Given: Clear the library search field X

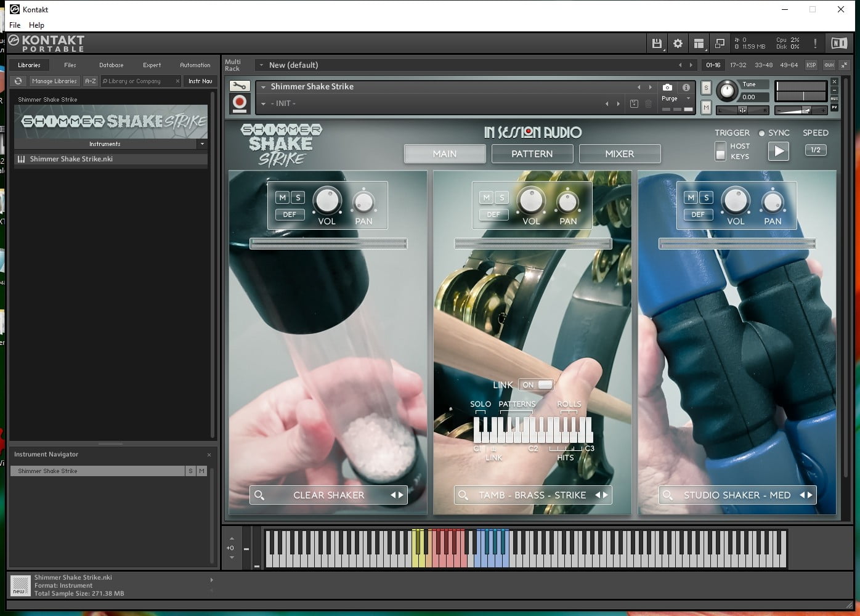Looking at the screenshot, I should point(177,81).
